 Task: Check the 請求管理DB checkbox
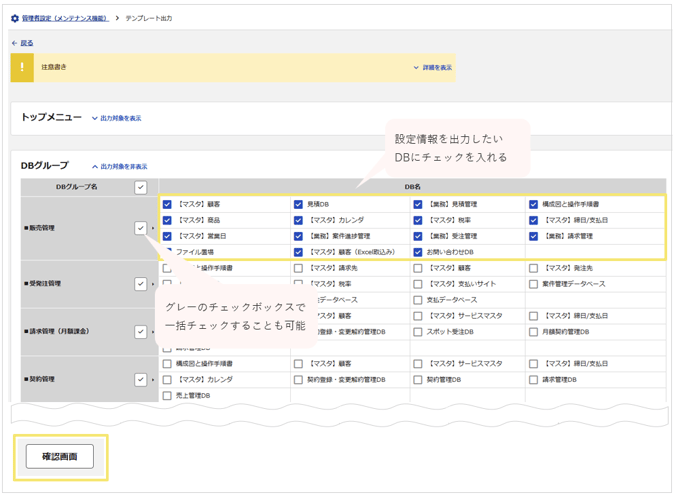[534, 380]
